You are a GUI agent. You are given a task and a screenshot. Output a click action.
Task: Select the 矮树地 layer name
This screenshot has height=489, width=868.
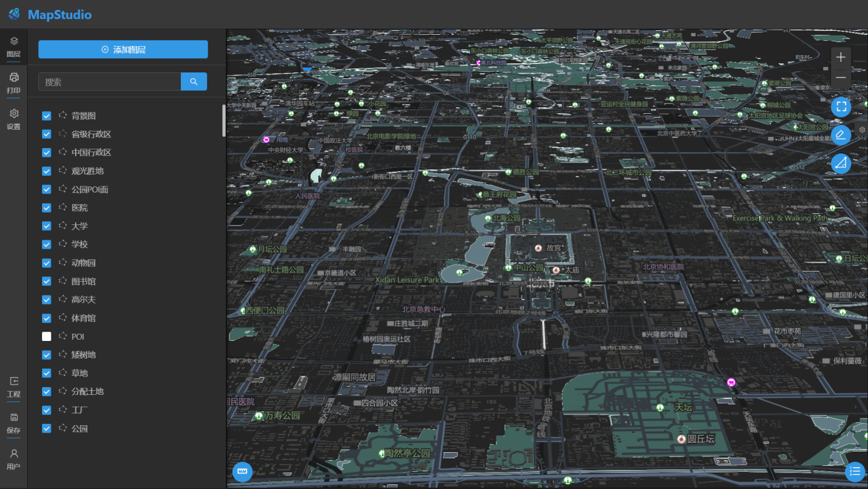click(84, 355)
